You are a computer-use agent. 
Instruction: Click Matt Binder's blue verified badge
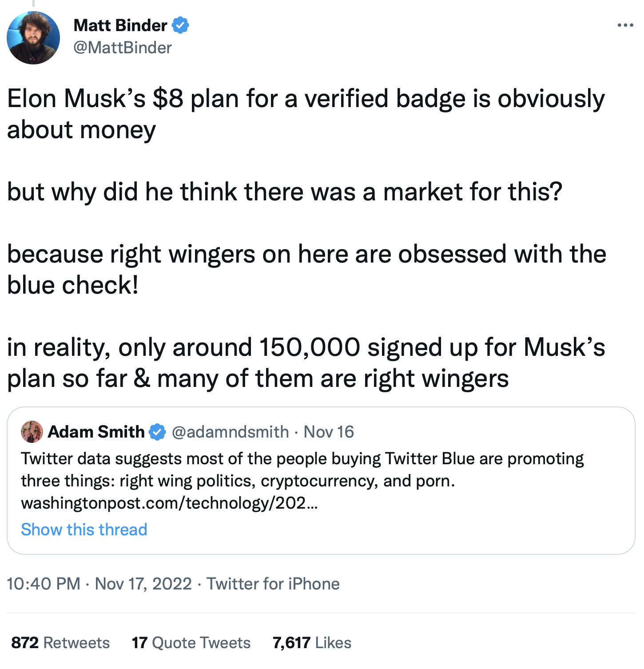pyautogui.click(x=180, y=25)
